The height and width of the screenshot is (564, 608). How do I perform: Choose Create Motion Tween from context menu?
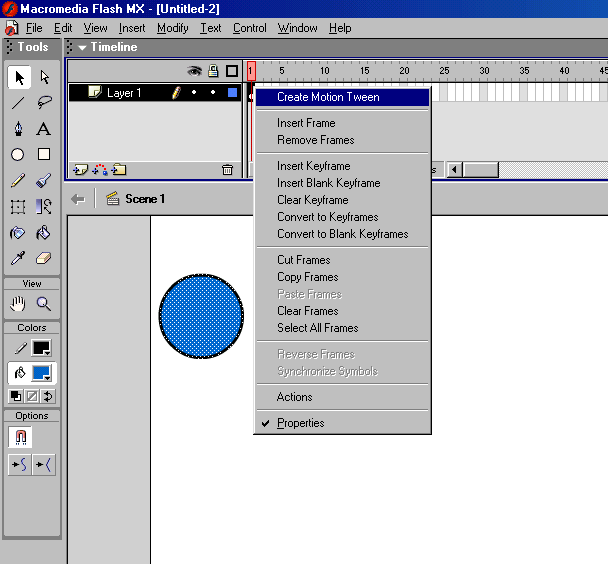(328, 97)
